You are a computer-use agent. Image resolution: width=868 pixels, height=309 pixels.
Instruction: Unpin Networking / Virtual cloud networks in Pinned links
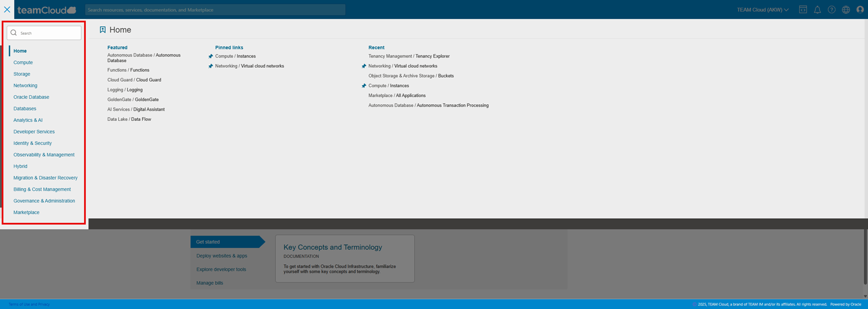tap(211, 66)
